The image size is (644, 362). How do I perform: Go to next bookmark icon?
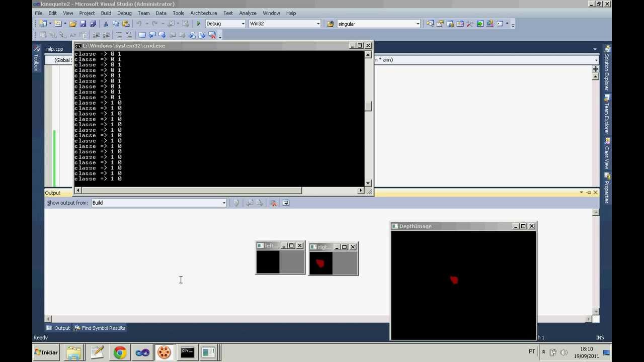coord(162,35)
